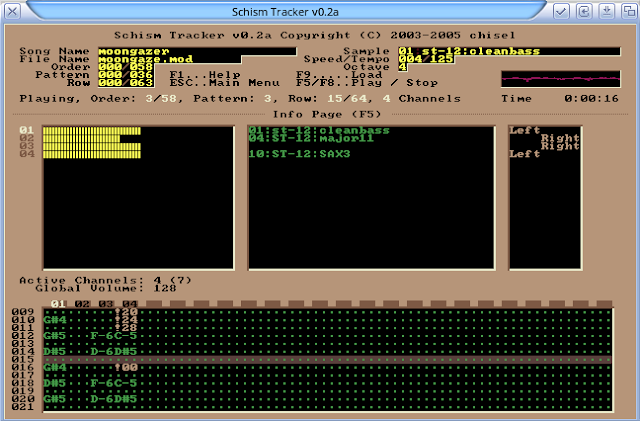Select pattern channel header 04
The width and height of the screenshot is (640, 421).
[x=129, y=304]
